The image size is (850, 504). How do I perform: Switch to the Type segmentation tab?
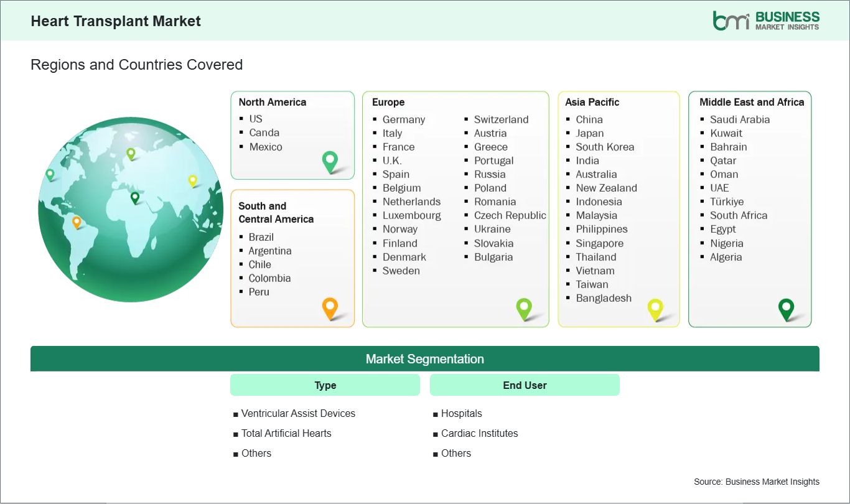(x=325, y=385)
